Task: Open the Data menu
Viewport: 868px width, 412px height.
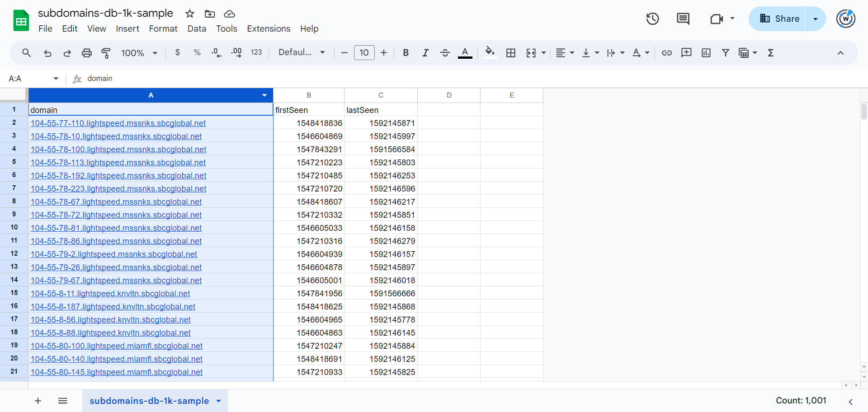Action: tap(197, 28)
